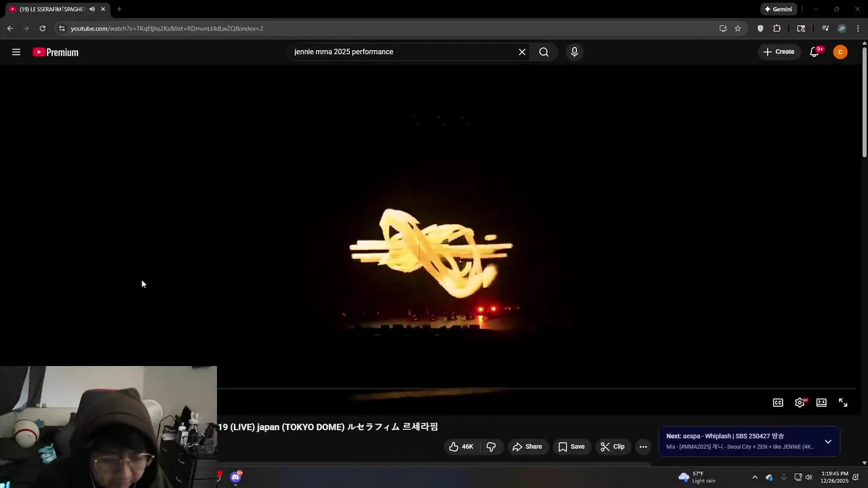This screenshot has width=868, height=488.
Task: Open video player settings gear
Action: click(x=800, y=403)
